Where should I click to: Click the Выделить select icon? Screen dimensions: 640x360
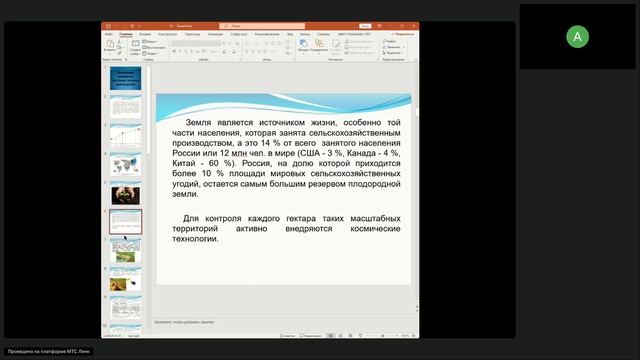pos(384,53)
